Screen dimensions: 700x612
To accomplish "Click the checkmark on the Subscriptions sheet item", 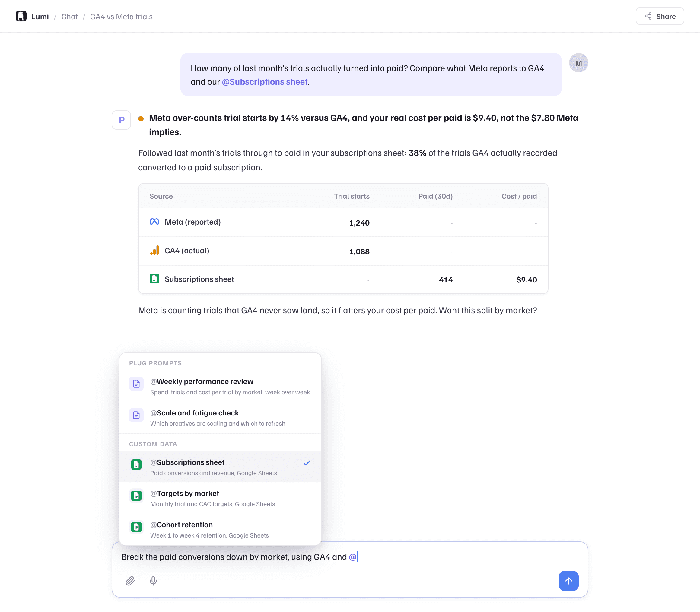I will point(307,463).
